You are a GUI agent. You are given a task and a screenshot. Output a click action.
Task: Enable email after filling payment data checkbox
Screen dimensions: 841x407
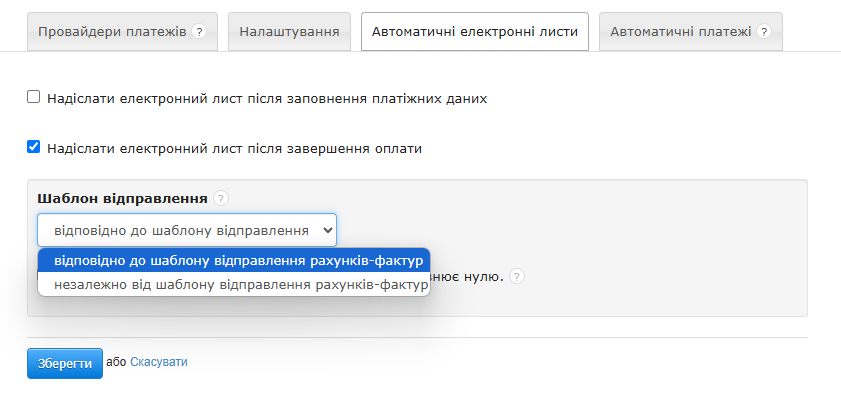[33, 97]
